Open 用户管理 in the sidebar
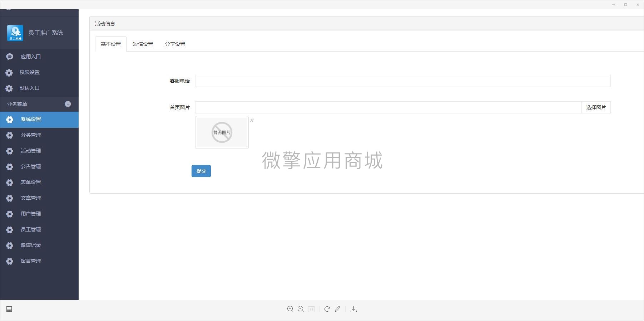 coord(39,214)
